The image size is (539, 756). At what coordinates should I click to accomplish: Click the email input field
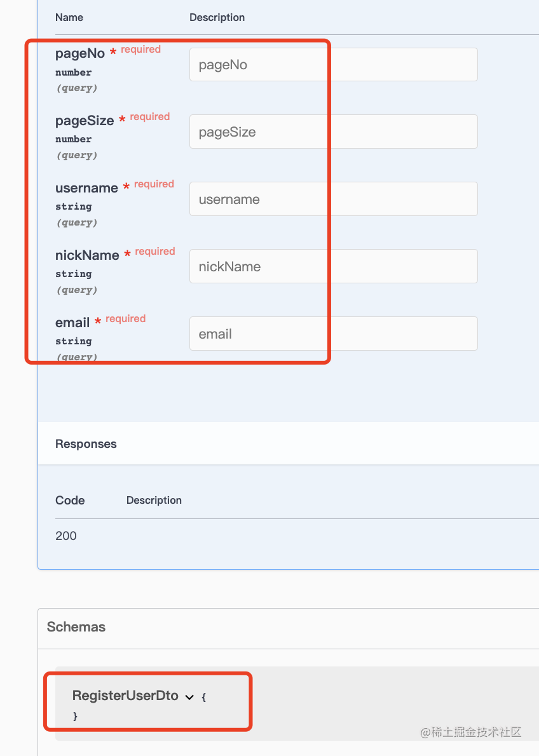[x=333, y=334]
